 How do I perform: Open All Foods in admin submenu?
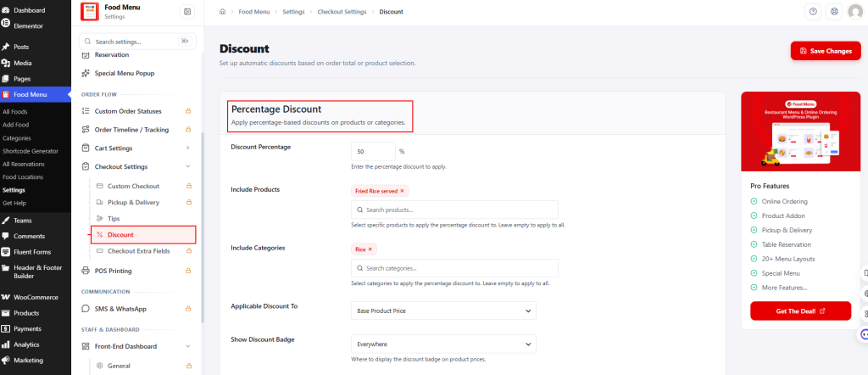coord(15,111)
